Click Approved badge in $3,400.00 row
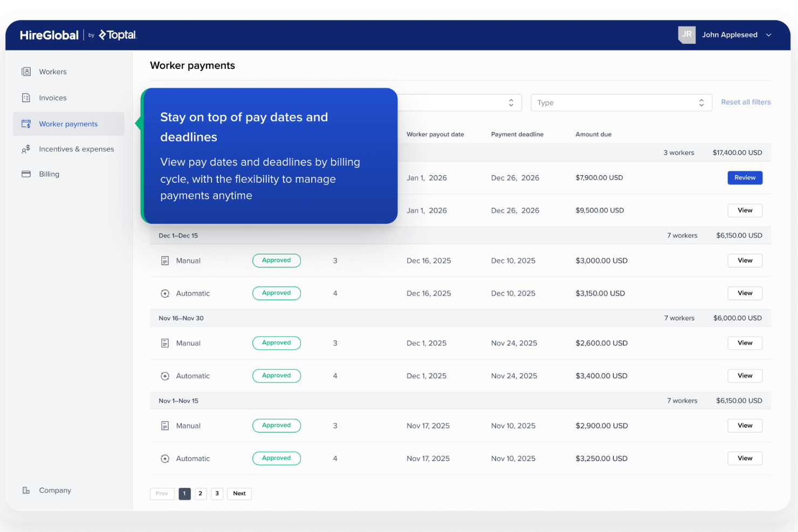The height and width of the screenshot is (532, 798). pos(277,376)
